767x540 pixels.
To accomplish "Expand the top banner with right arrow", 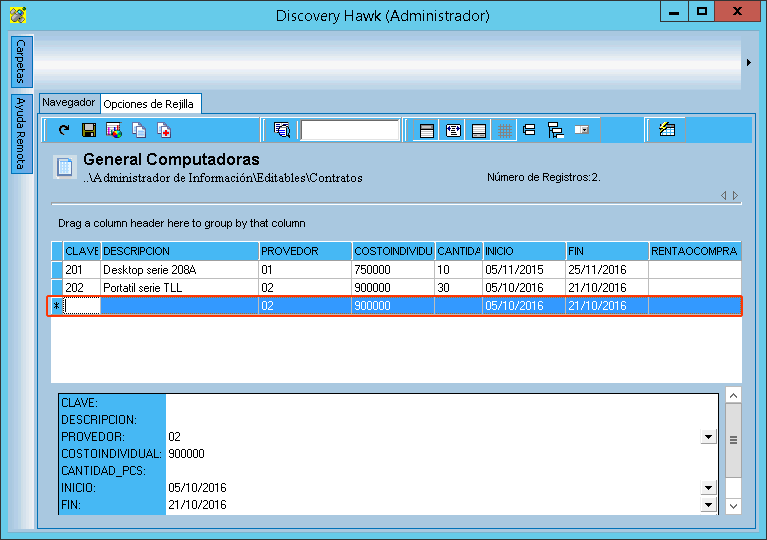I will pos(748,63).
